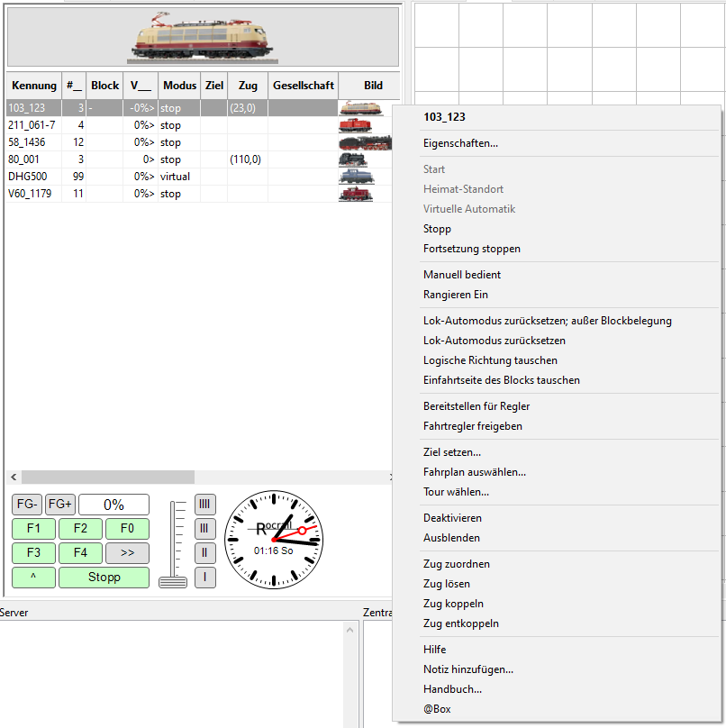The height and width of the screenshot is (728, 726).
Task: Select Eigenschaften... in context menu
Action: pos(460,143)
